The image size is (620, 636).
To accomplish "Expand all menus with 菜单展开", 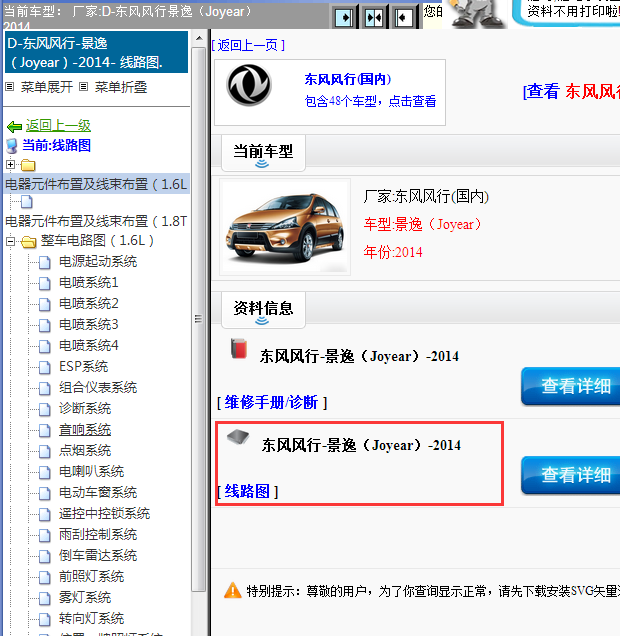I will tap(47, 87).
